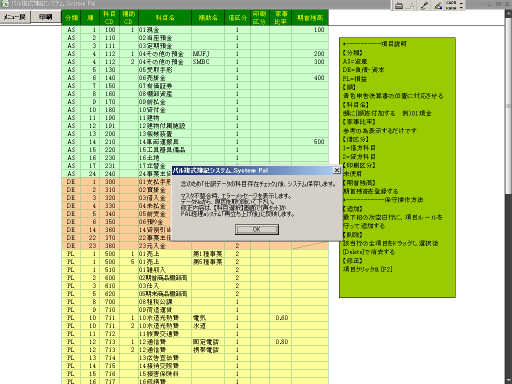
Task: Click the メニュー戻 button
Action: click(15, 17)
